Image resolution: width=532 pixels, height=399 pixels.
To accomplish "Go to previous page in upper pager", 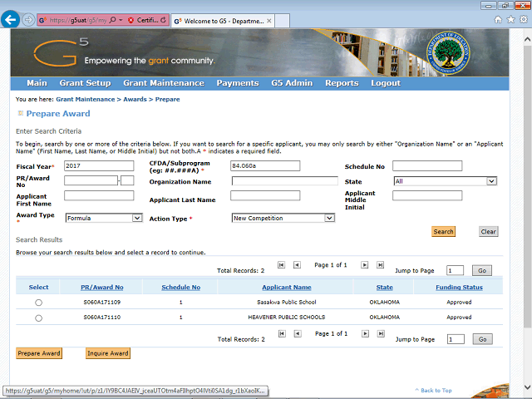I will click(297, 265).
